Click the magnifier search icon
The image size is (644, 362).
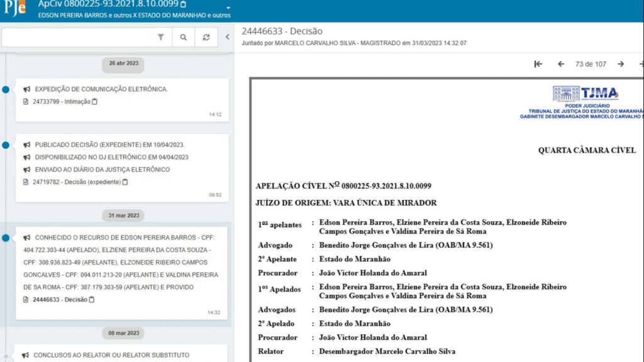(183, 38)
